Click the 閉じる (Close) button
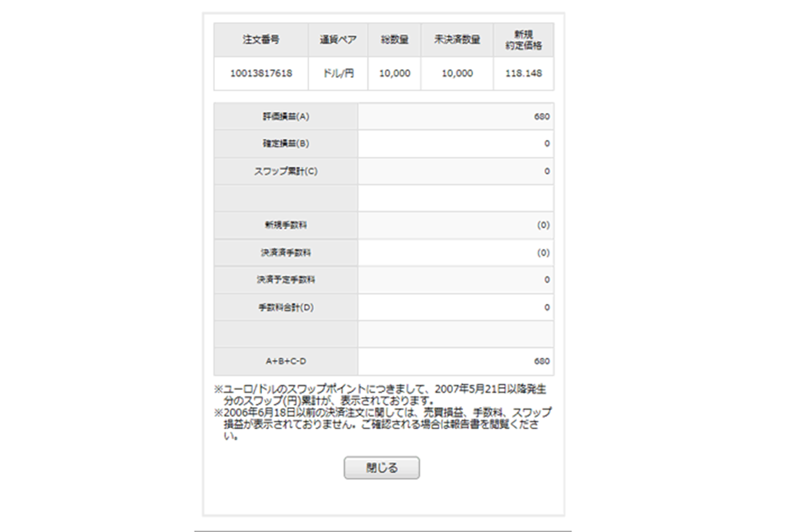 click(382, 467)
